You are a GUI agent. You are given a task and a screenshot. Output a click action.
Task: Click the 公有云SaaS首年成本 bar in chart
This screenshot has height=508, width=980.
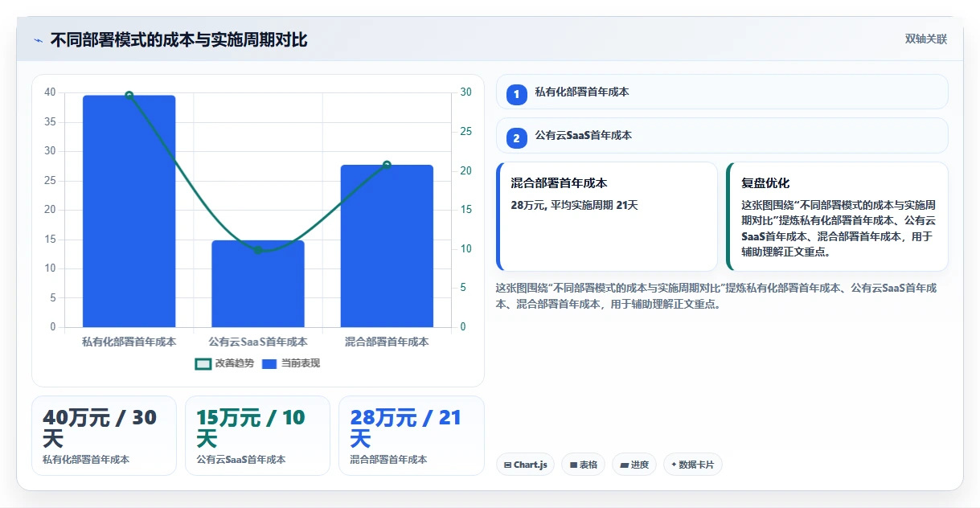pyautogui.click(x=258, y=283)
